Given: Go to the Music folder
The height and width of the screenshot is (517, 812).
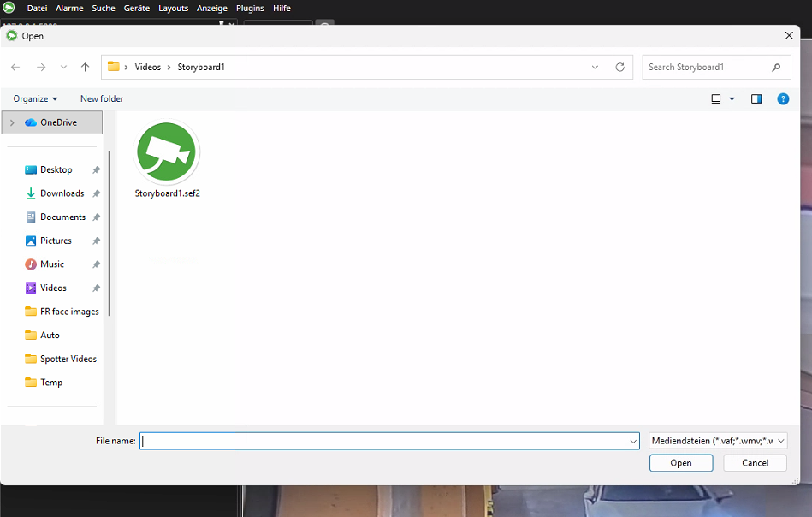Looking at the screenshot, I should 52,264.
